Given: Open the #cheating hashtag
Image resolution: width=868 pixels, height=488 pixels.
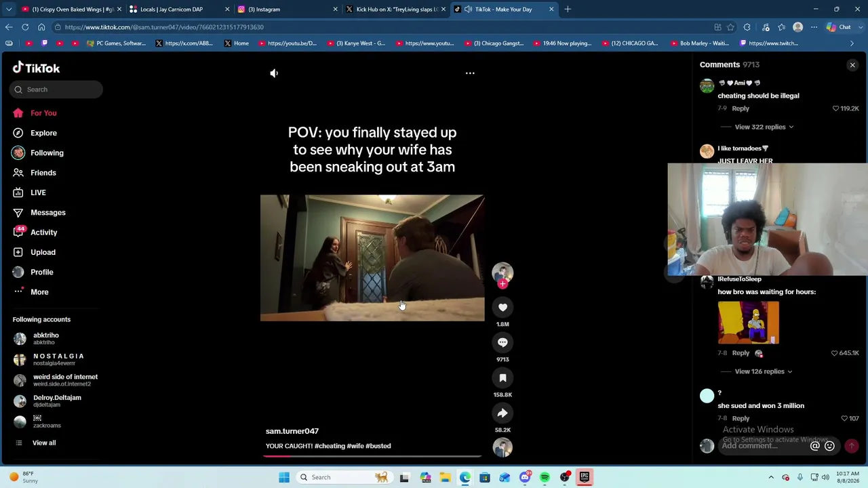Looking at the screenshot, I should (x=330, y=446).
